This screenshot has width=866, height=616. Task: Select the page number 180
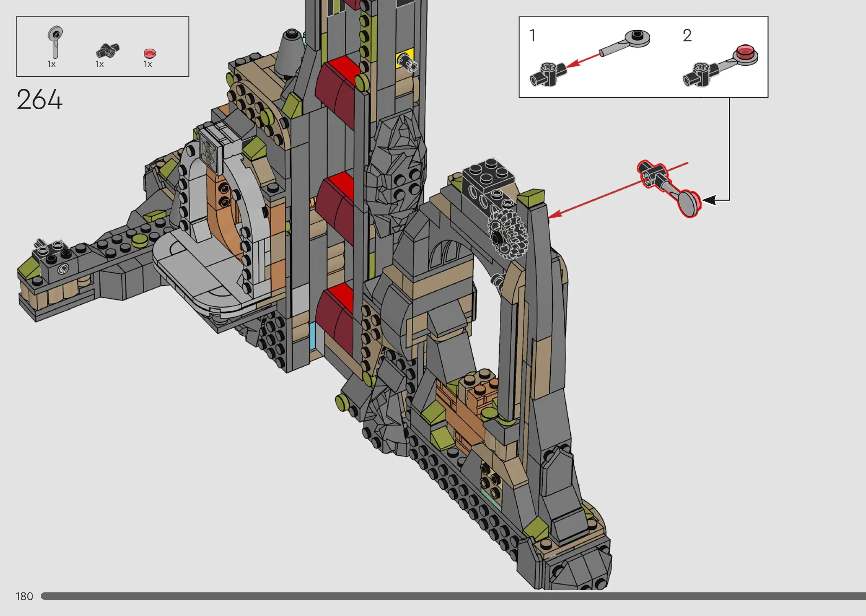click(24, 596)
